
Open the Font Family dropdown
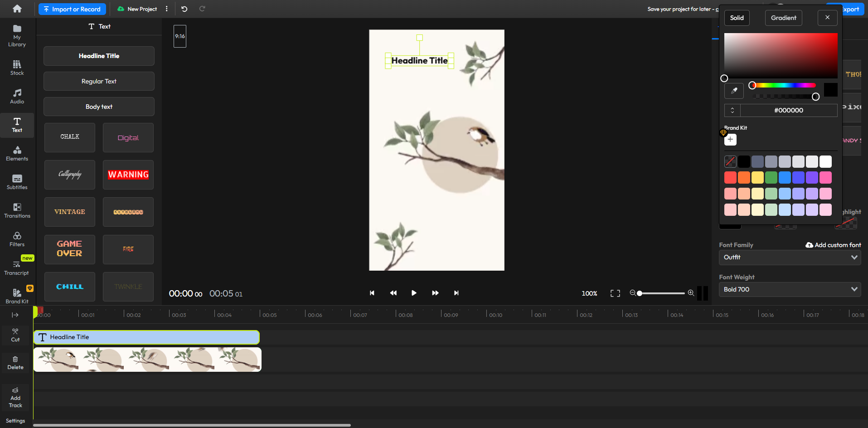789,257
